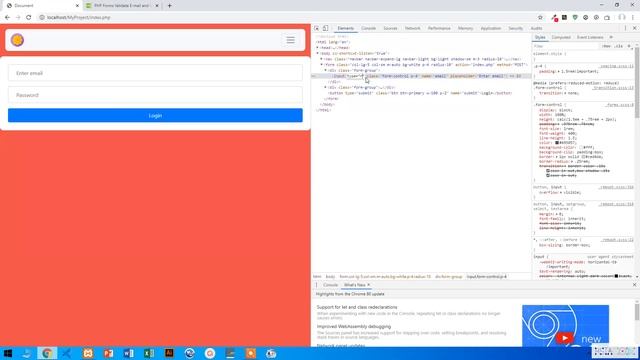This screenshot has width=640, height=360.
Task: Expand the head element in the DOM tree
Action: click(318, 48)
